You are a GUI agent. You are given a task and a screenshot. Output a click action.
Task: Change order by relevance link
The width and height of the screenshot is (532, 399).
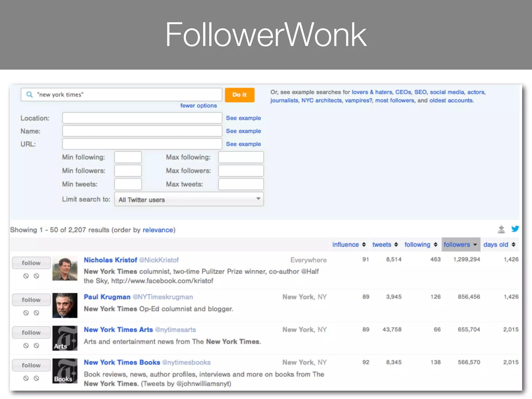coord(158,230)
